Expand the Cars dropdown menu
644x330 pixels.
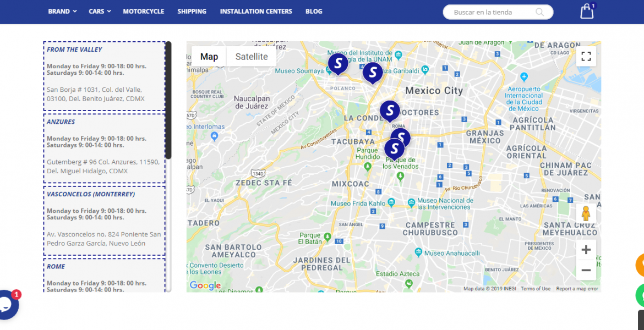coord(100,12)
